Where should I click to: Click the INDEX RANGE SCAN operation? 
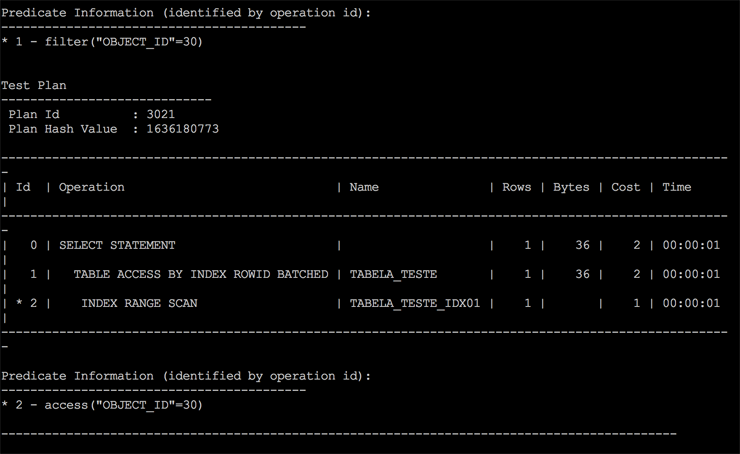(x=139, y=303)
